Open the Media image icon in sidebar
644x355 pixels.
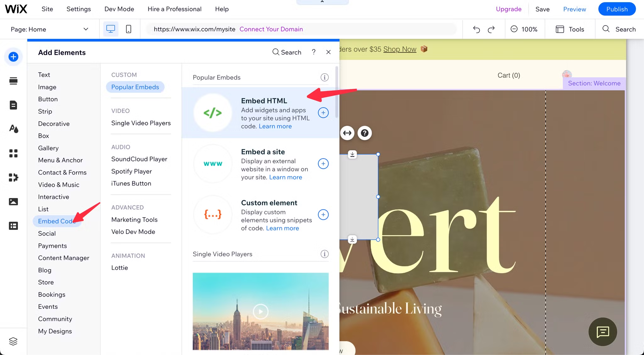click(13, 202)
